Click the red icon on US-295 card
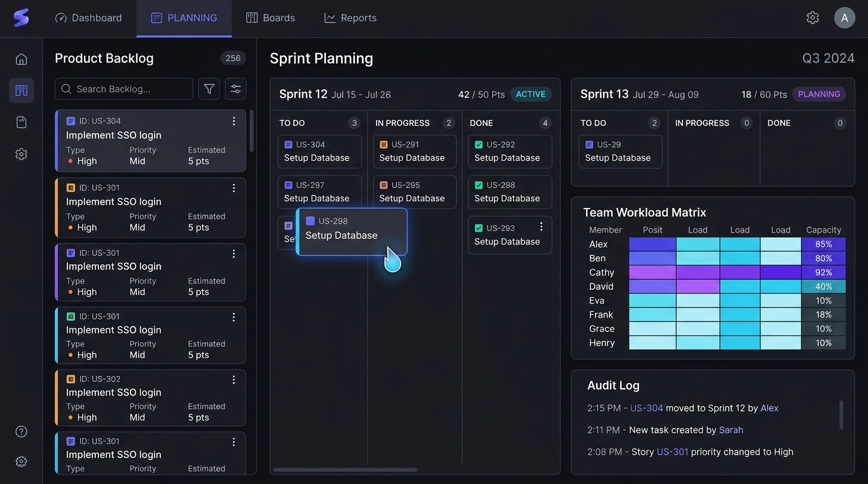This screenshot has width=868, height=484. click(x=384, y=185)
